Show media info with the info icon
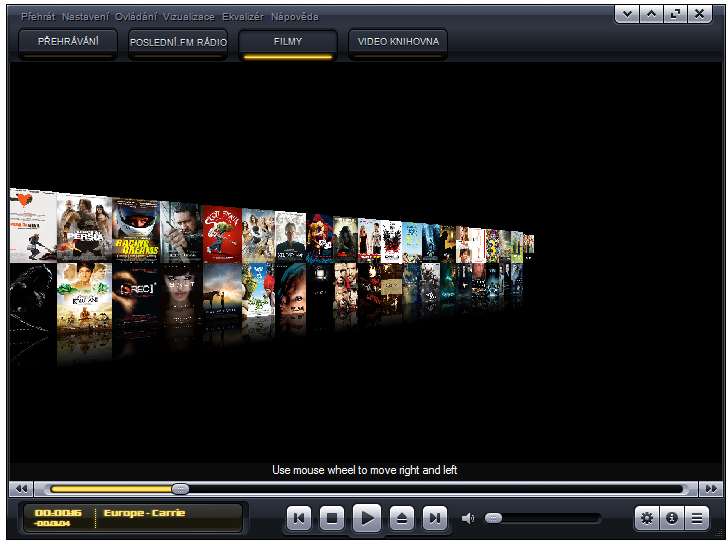728x544 pixels. click(x=672, y=518)
